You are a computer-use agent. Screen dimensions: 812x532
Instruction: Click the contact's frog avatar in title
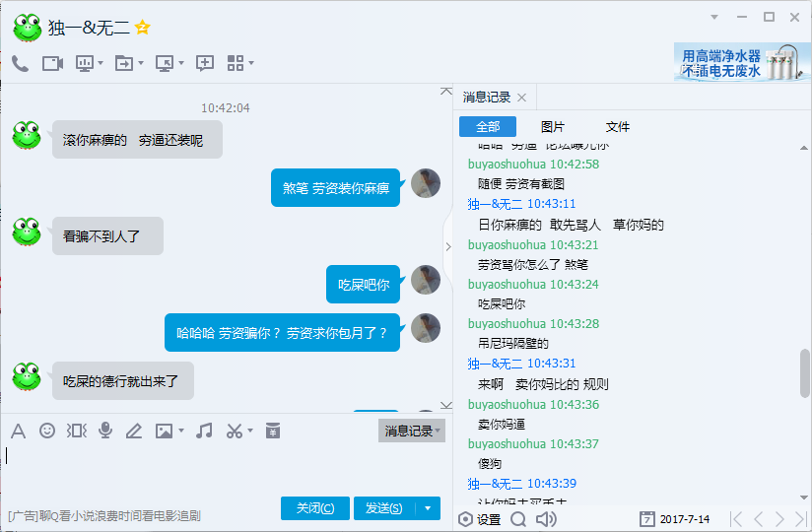pos(27,28)
